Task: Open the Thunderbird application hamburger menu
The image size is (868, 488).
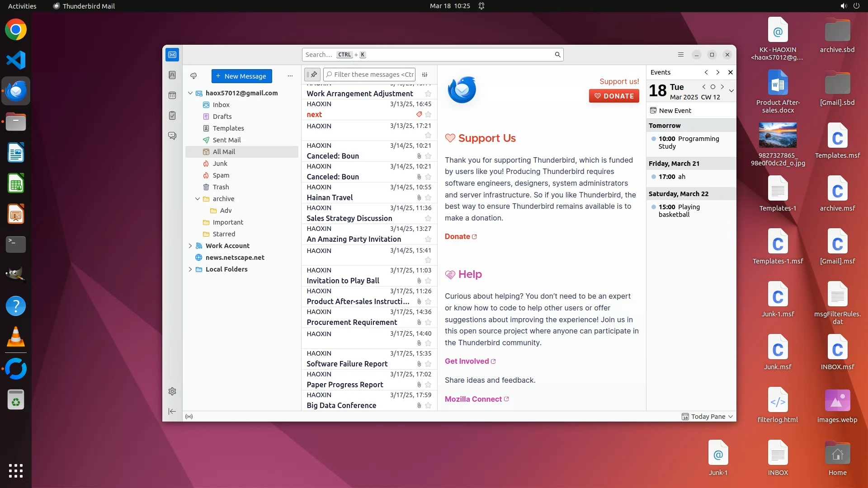Action: (681, 55)
